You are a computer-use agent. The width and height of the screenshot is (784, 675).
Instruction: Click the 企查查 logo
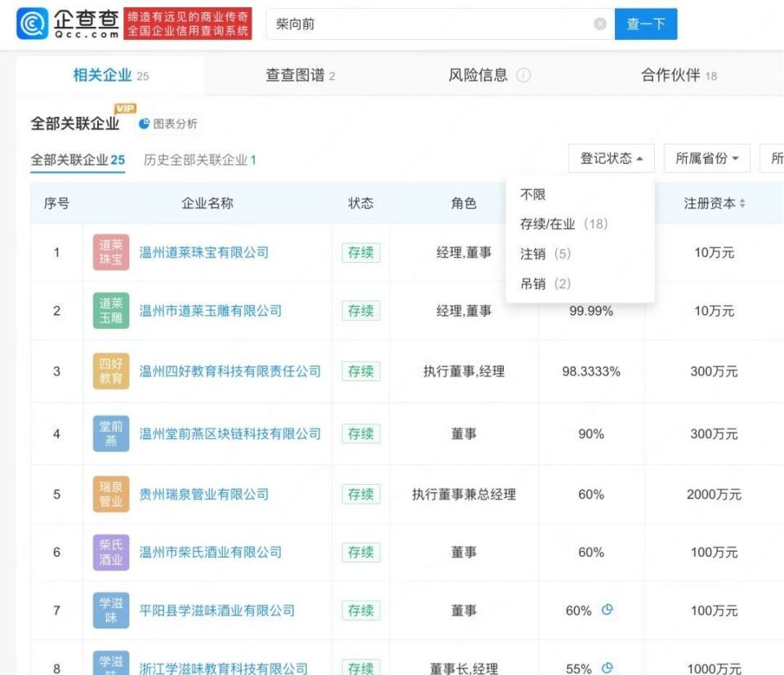[x=59, y=23]
